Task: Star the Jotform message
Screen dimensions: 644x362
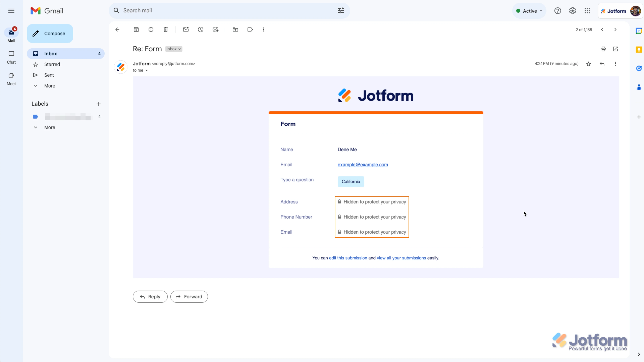Action: tap(589, 64)
